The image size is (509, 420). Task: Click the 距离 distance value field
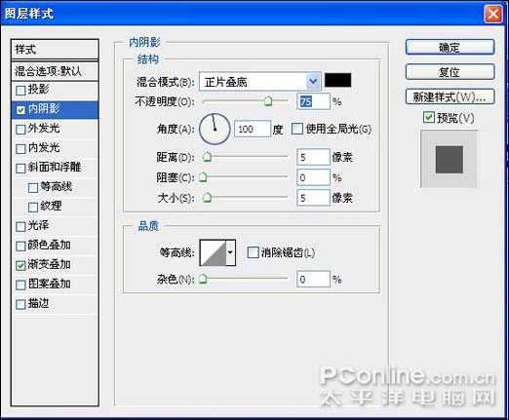313,157
